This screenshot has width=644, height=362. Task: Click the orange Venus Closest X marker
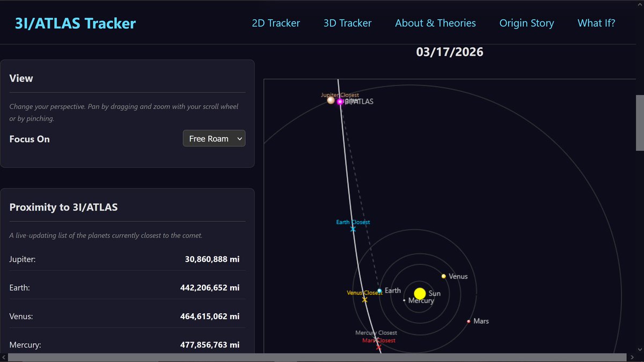(x=365, y=300)
